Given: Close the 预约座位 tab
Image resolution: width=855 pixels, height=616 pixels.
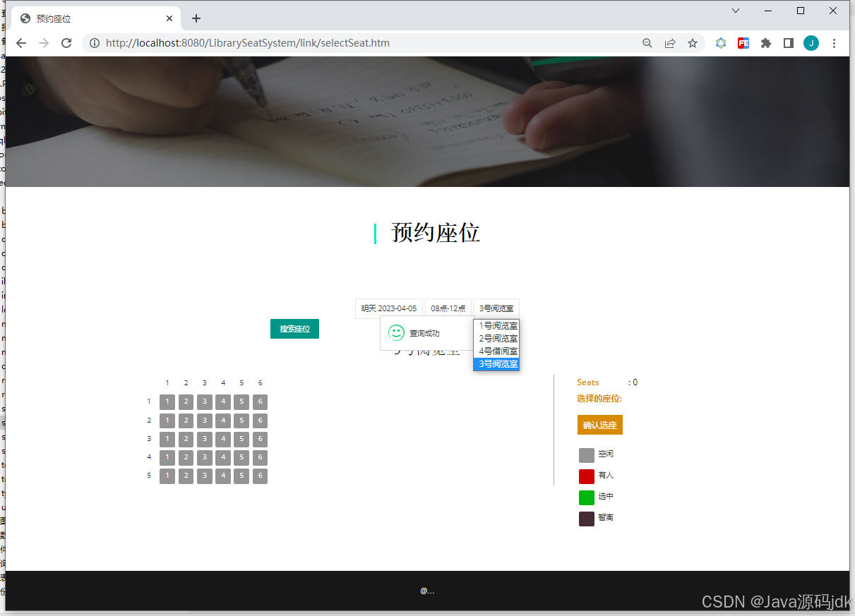Looking at the screenshot, I should coord(169,18).
